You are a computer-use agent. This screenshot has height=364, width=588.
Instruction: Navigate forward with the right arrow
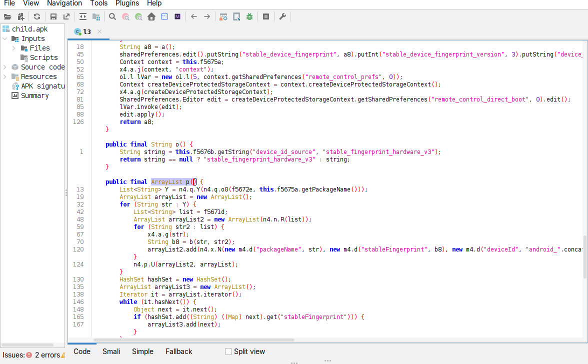(207, 16)
